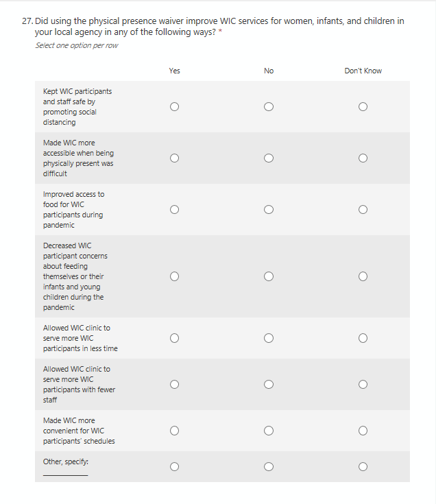The height and width of the screenshot is (504, 436).
Task: Select Yes for Made WIC more accessible row
Action: click(175, 158)
